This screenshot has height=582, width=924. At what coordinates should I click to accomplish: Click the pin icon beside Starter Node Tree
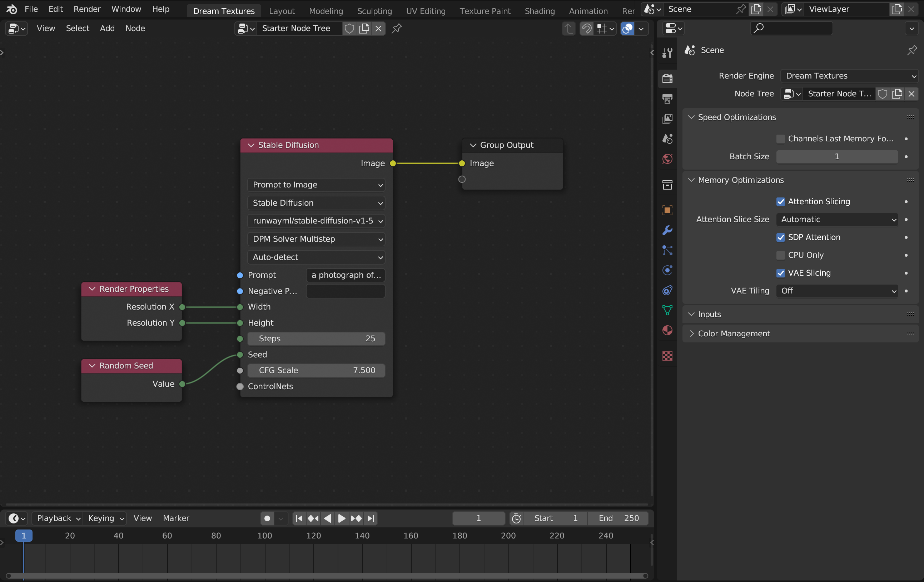pyautogui.click(x=397, y=28)
